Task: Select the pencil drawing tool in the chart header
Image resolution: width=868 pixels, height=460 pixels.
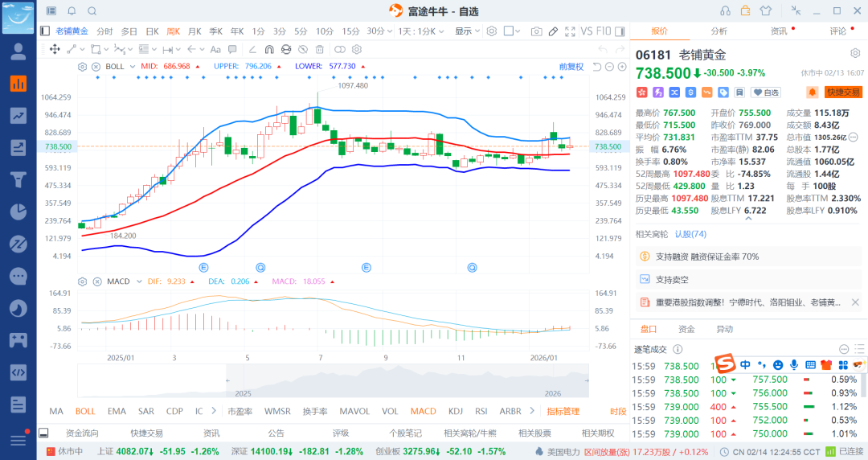Action: (x=553, y=31)
